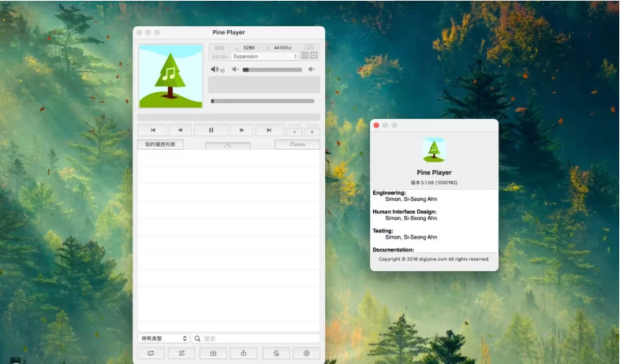Skip to the next track

269,130
